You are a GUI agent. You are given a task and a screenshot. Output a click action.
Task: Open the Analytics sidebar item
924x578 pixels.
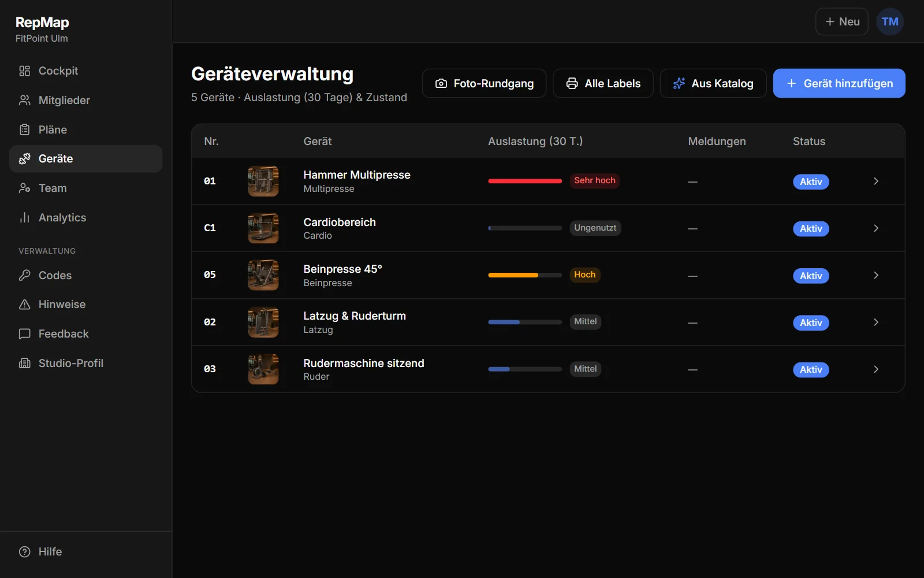(86, 217)
